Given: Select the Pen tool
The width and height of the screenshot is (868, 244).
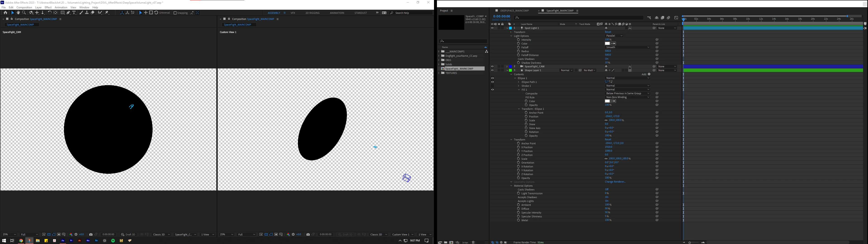Looking at the screenshot, I should click(x=68, y=13).
